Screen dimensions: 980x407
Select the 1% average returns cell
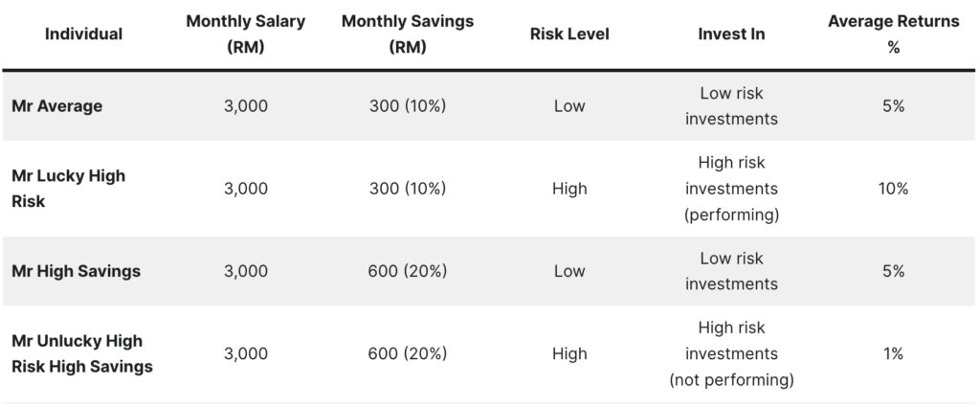click(893, 353)
